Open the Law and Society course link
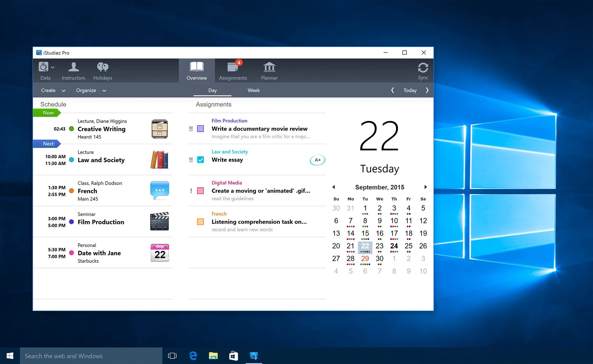The height and width of the screenshot is (364, 593). [230, 152]
